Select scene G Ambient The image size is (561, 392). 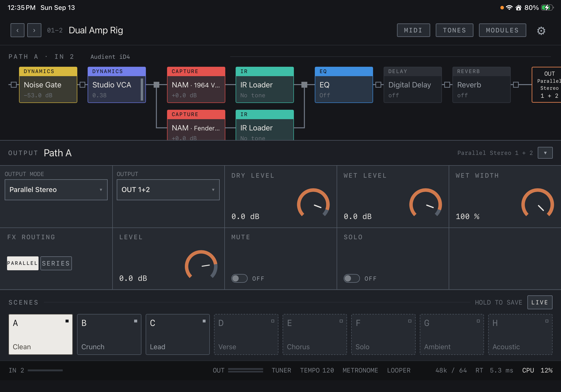452,334
